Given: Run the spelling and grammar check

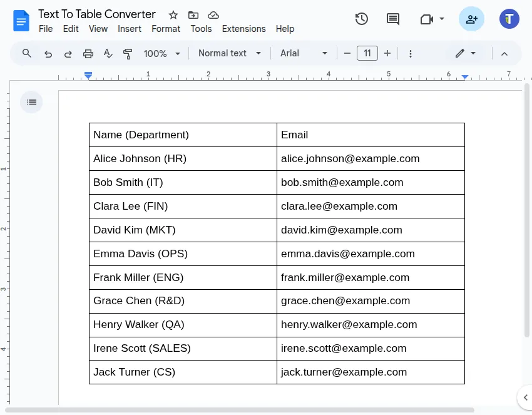Looking at the screenshot, I should point(108,53).
